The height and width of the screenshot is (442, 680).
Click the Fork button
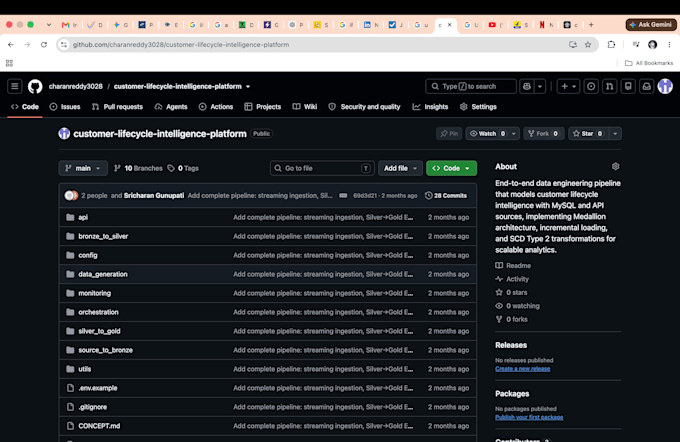point(543,134)
